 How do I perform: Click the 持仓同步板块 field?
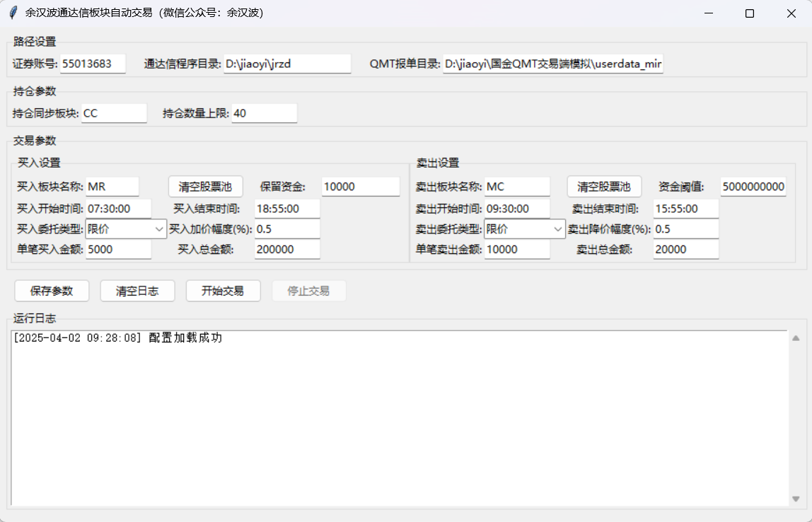pyautogui.click(x=114, y=113)
